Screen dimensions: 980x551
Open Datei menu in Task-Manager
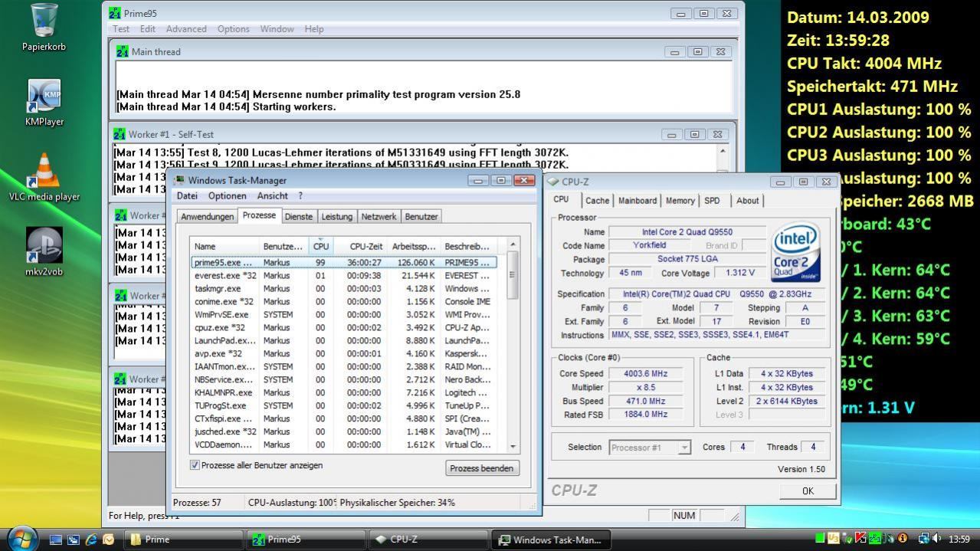pyautogui.click(x=187, y=196)
